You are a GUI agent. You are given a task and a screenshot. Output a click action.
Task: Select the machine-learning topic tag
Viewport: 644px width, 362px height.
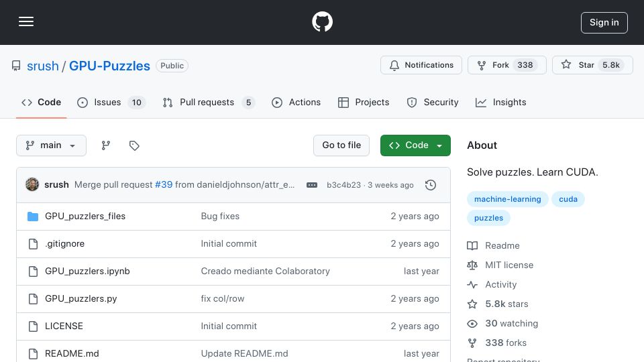coord(508,199)
